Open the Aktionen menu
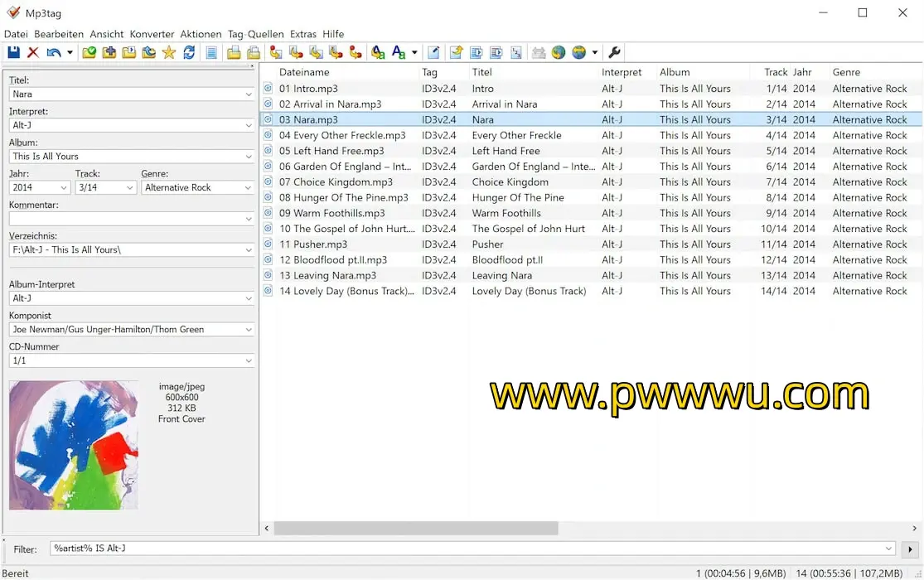The image size is (924, 580). (x=201, y=34)
